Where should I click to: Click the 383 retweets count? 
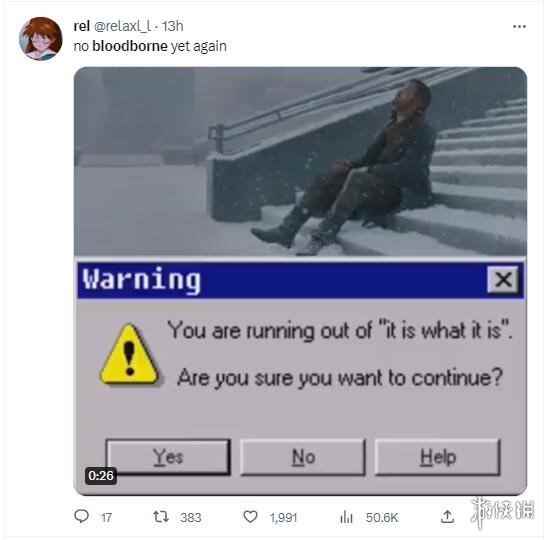point(190,517)
